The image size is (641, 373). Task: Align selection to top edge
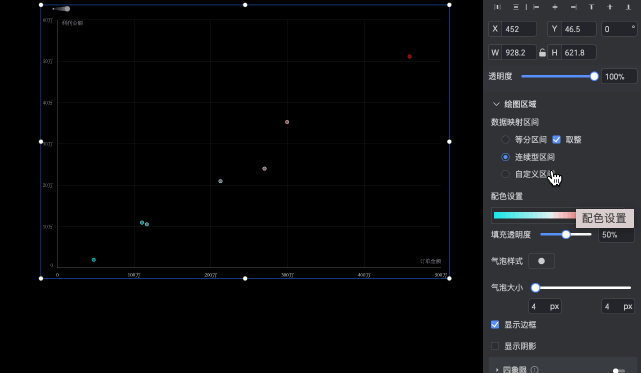(591, 7)
